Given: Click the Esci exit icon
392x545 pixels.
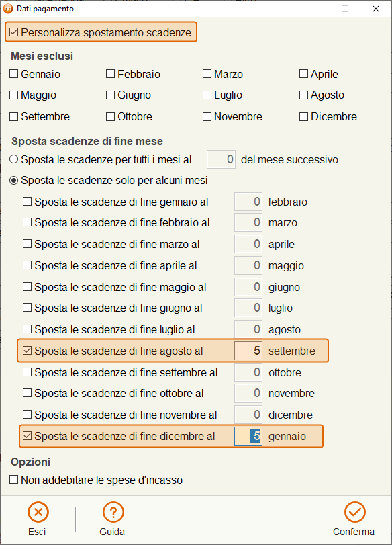Looking at the screenshot, I should coord(38,512).
